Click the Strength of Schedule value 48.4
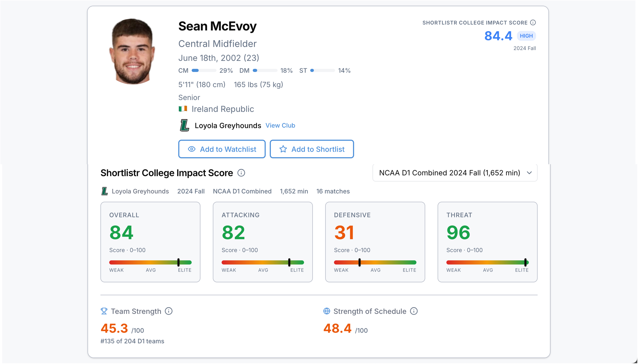Image resolution: width=638 pixels, height=364 pixels. [x=337, y=328]
